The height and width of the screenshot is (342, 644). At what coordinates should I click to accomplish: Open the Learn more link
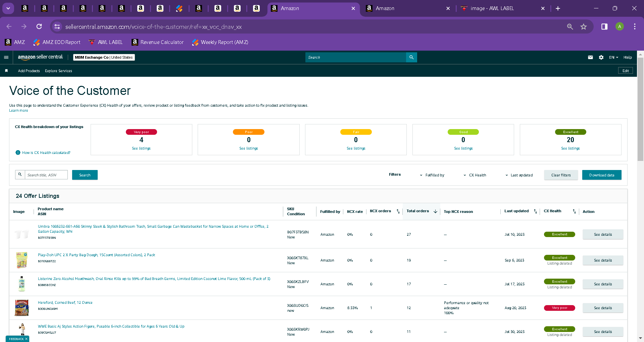tap(18, 111)
